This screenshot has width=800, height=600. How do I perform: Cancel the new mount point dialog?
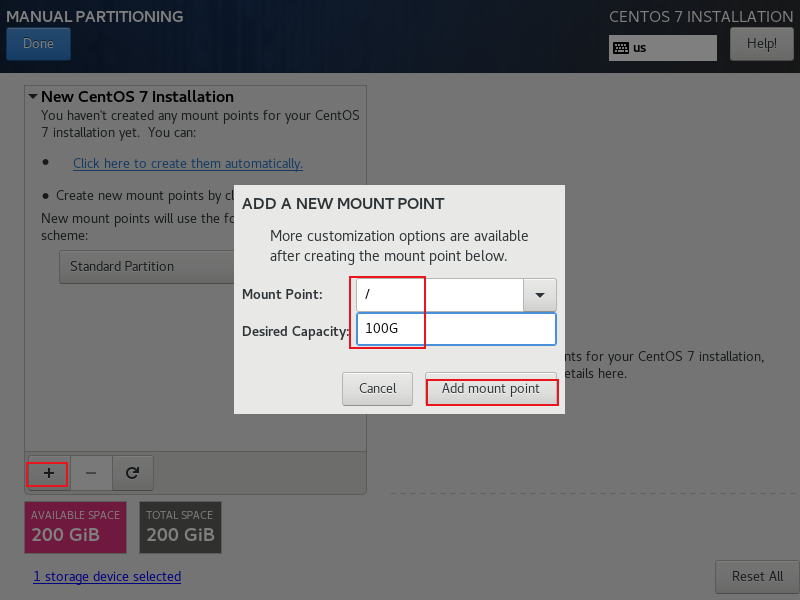click(x=378, y=389)
